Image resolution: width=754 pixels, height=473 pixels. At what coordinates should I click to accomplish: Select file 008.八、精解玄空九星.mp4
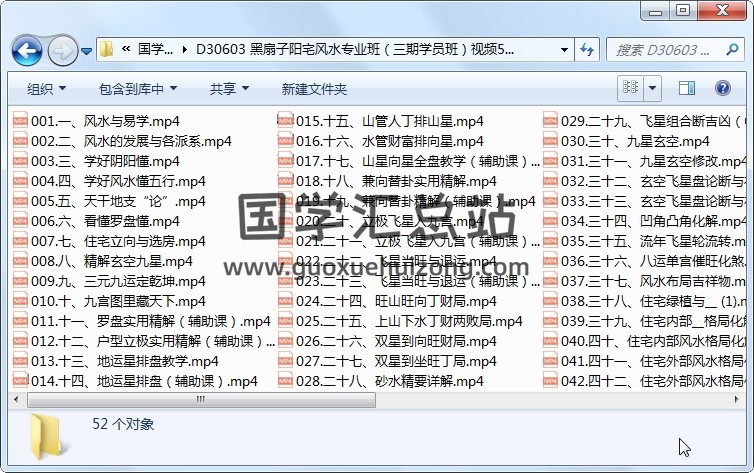point(103,261)
